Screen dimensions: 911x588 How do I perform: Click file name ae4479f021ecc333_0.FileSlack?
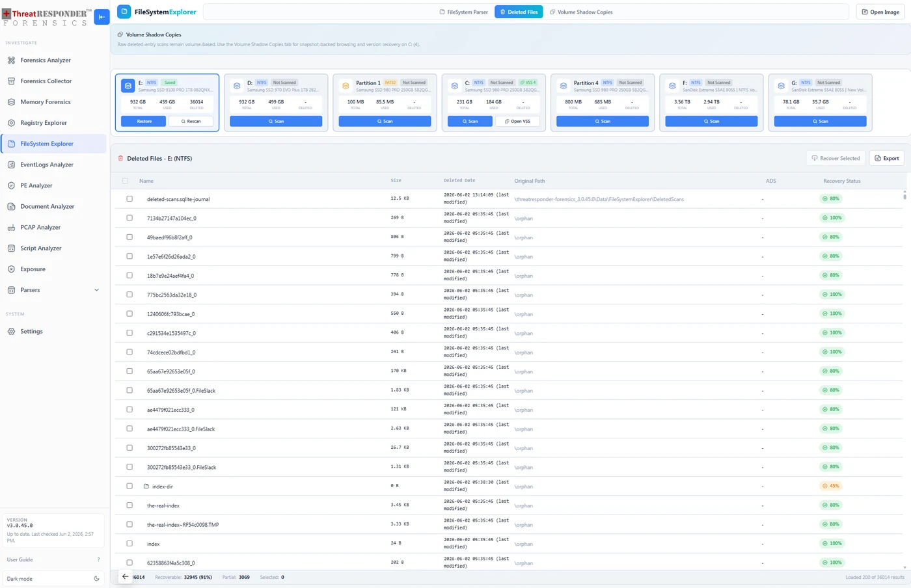click(x=181, y=429)
